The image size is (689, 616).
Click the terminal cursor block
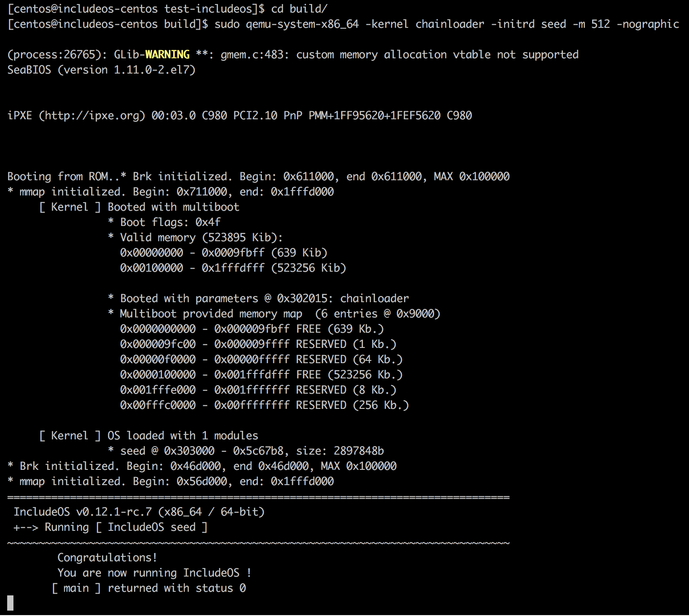click(x=10, y=603)
